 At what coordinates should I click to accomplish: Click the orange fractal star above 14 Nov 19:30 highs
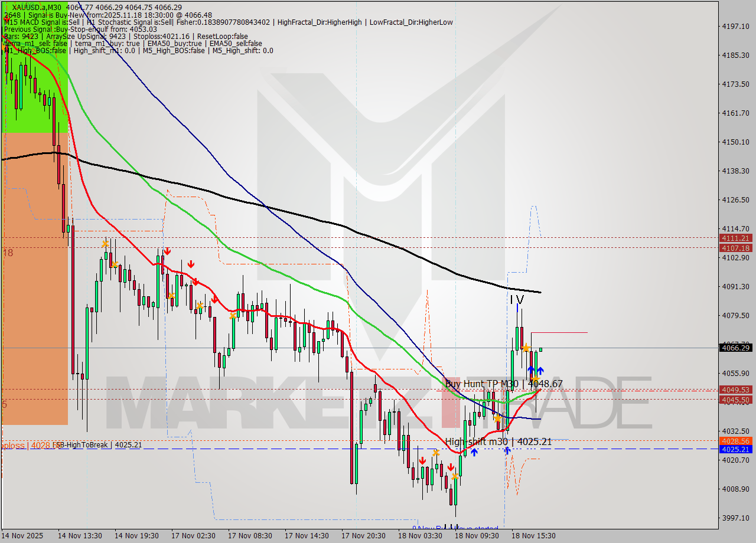[105, 243]
